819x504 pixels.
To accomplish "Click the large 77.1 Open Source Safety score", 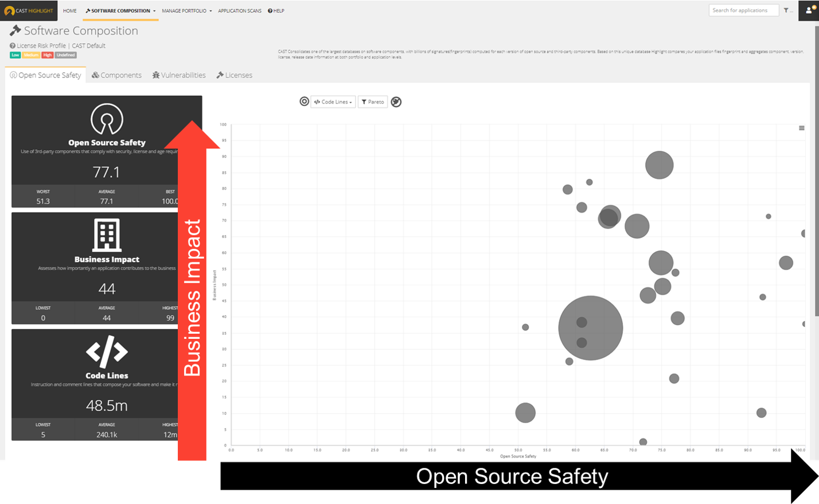I will tap(107, 172).
